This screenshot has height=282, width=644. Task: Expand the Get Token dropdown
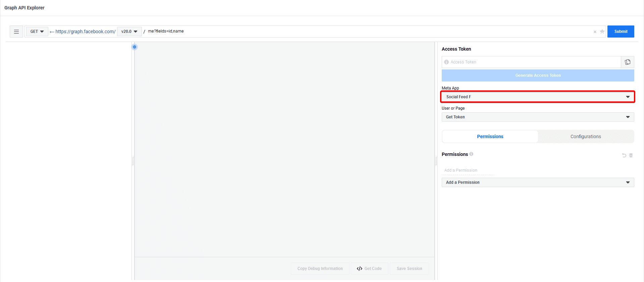click(537, 117)
